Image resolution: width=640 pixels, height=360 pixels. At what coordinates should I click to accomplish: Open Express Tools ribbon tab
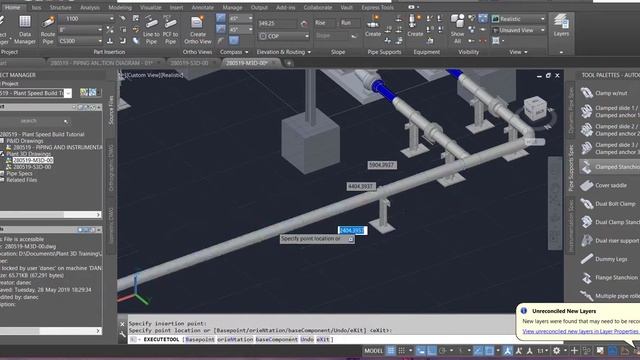[x=378, y=7]
